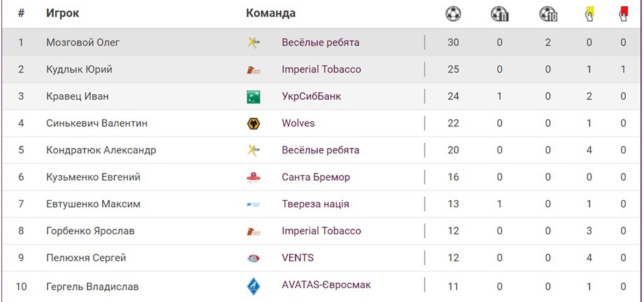Click the yellow card column icon
This screenshot has width=644, height=302.
(590, 13)
